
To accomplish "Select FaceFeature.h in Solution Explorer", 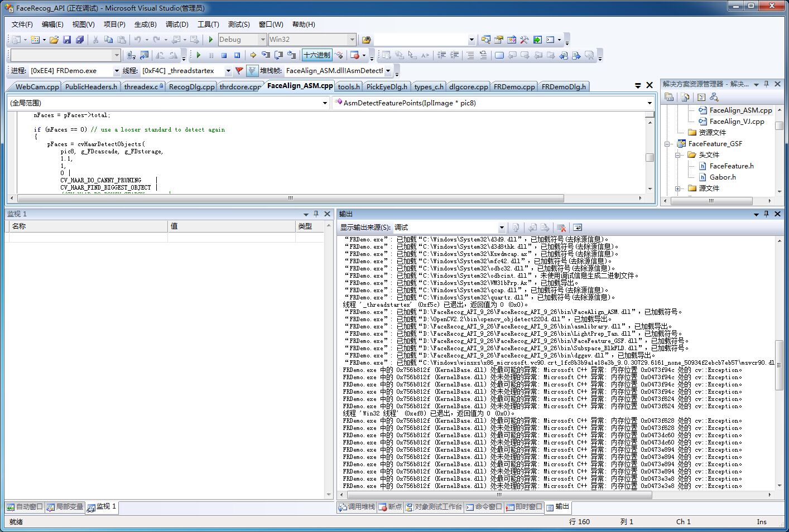I will point(732,166).
